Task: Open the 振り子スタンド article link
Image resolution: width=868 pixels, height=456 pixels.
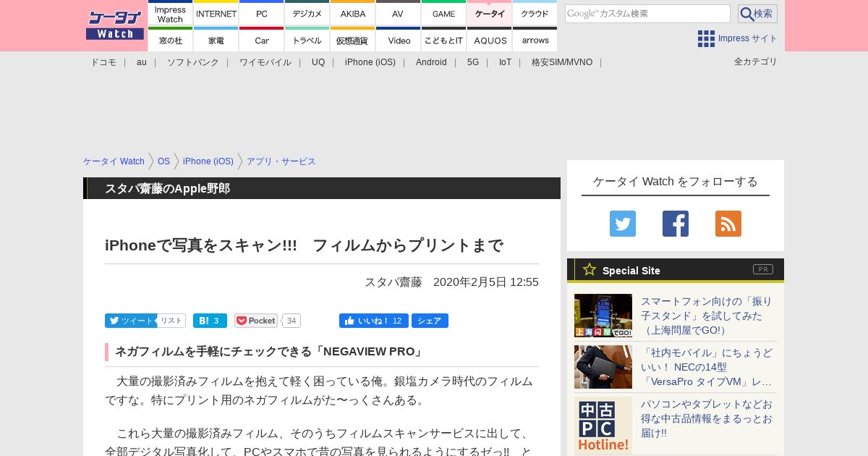Action: click(x=707, y=316)
